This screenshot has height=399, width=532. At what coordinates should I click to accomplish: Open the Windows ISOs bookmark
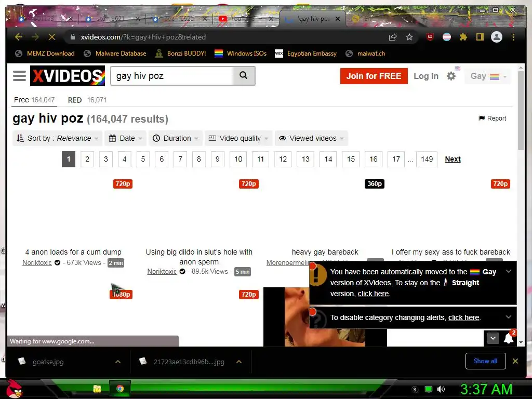tap(241, 54)
